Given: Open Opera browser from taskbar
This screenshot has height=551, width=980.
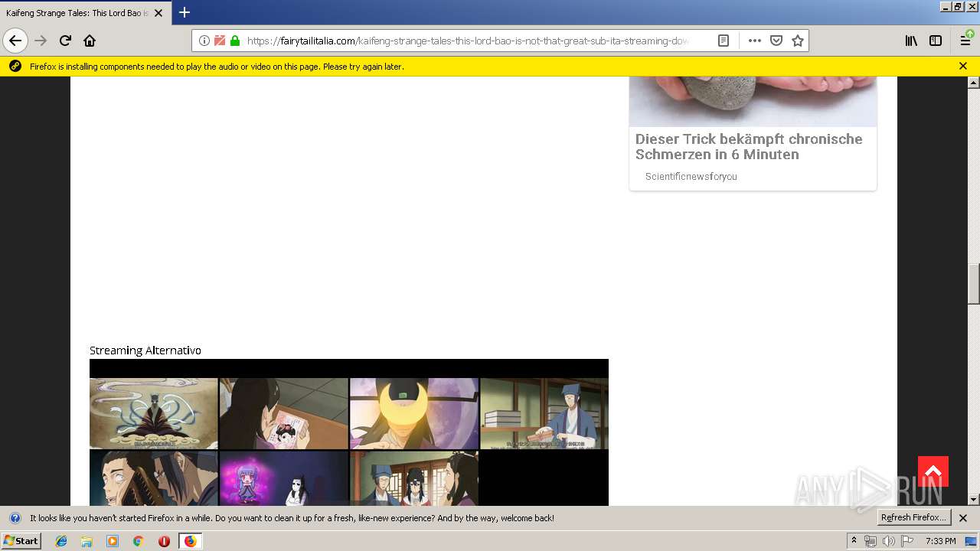Looking at the screenshot, I should [164, 541].
